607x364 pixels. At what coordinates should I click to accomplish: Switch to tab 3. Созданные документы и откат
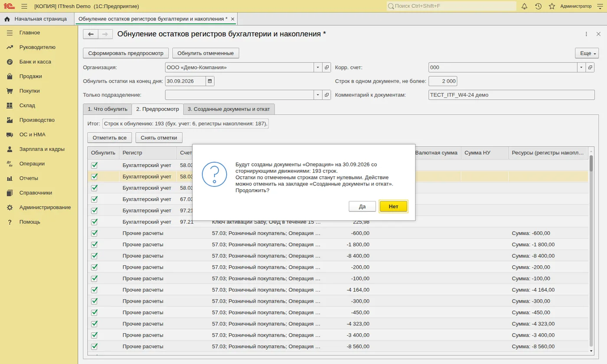click(229, 109)
